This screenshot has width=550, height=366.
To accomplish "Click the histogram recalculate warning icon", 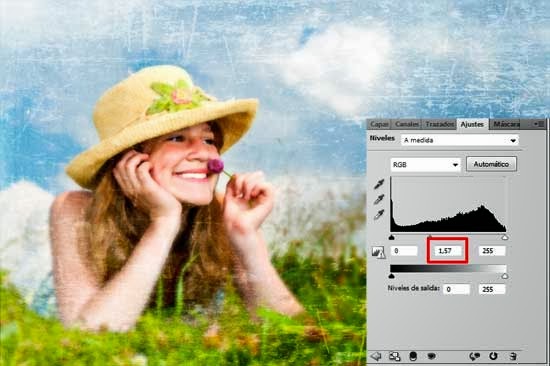I will [x=378, y=252].
